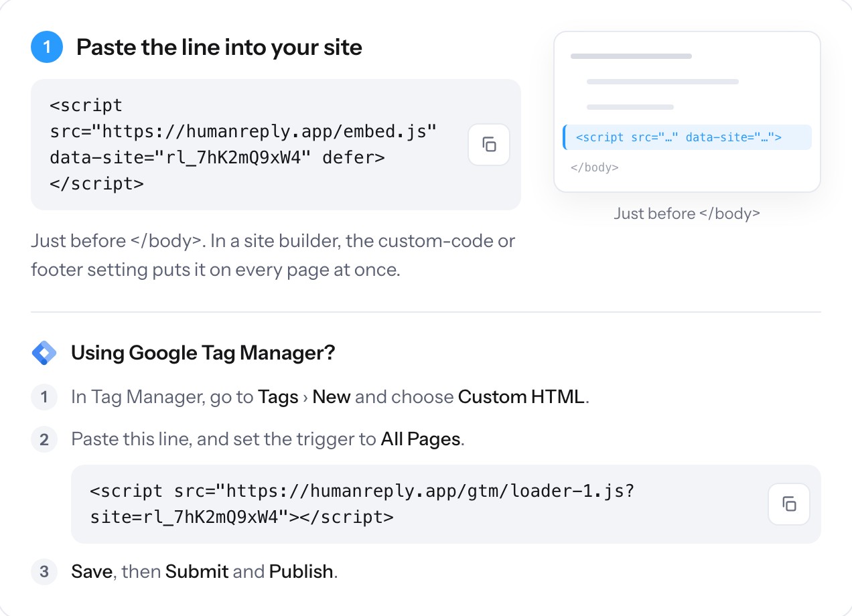Click the 'Custom HTML' text in step 1

(x=522, y=397)
